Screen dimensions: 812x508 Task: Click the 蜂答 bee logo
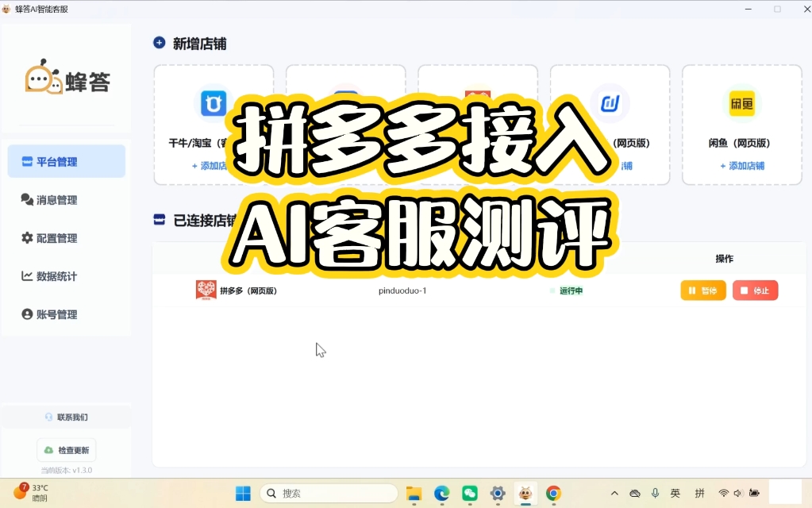pyautogui.click(x=67, y=78)
